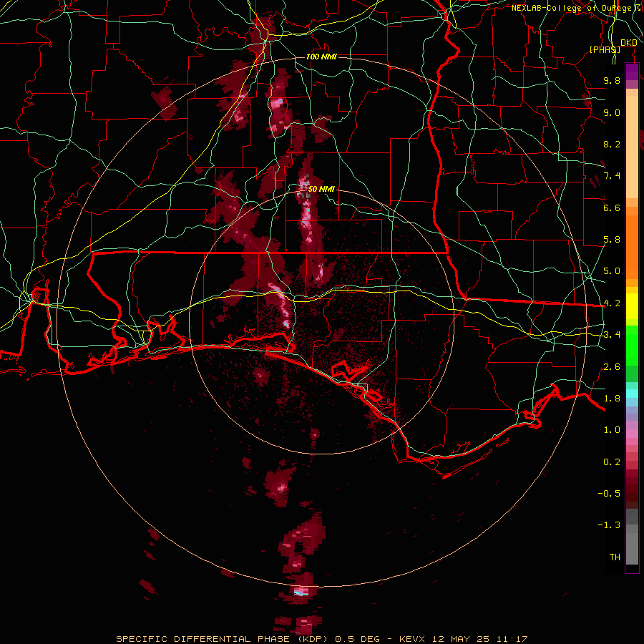Click the 5.0 scale value
The height and width of the screenshot is (644, 644).
click(612, 271)
